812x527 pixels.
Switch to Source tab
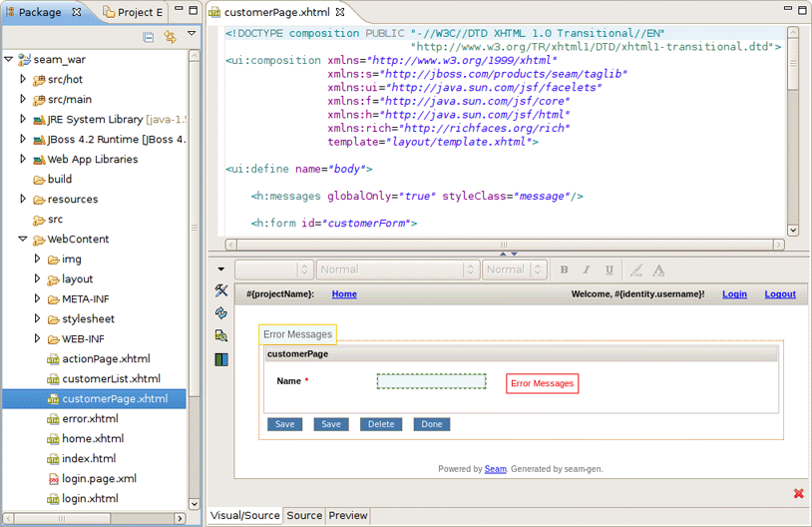pos(304,516)
